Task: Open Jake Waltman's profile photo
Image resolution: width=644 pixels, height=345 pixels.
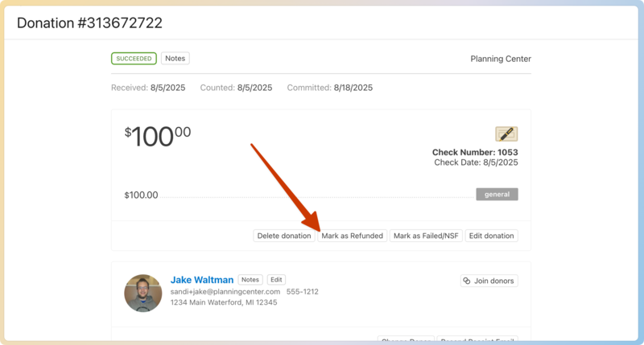Action: point(143,293)
